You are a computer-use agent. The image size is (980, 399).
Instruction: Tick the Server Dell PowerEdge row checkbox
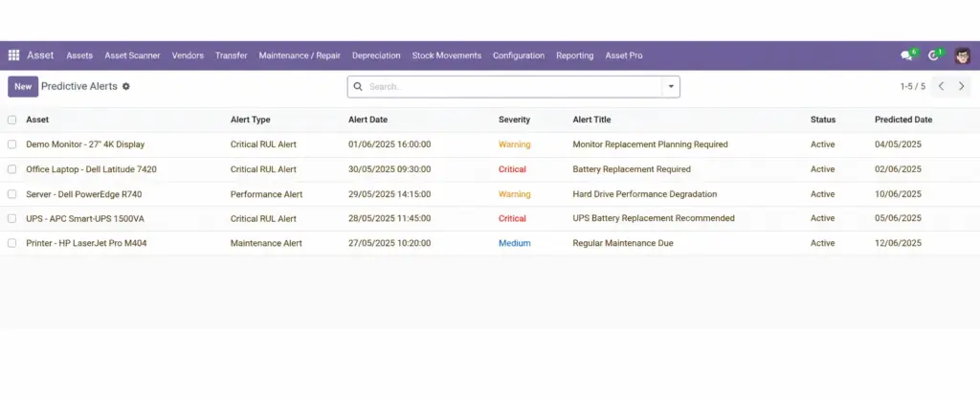pyautogui.click(x=11, y=194)
